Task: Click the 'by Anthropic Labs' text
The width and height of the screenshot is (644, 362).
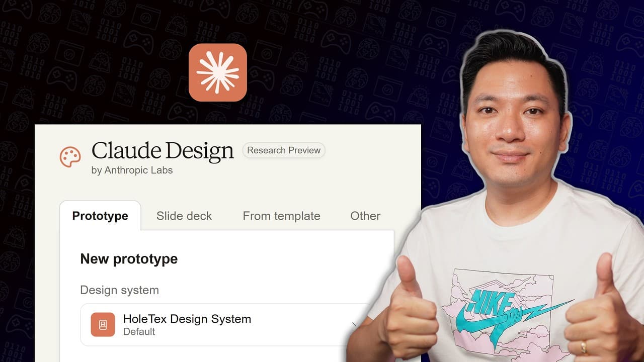Action: (x=132, y=170)
